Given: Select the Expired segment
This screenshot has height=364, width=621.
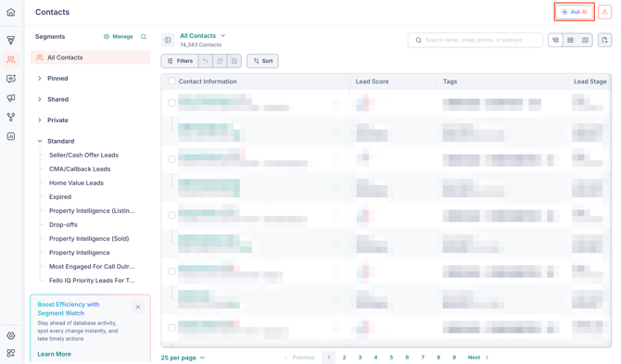Looking at the screenshot, I should coord(60,196).
